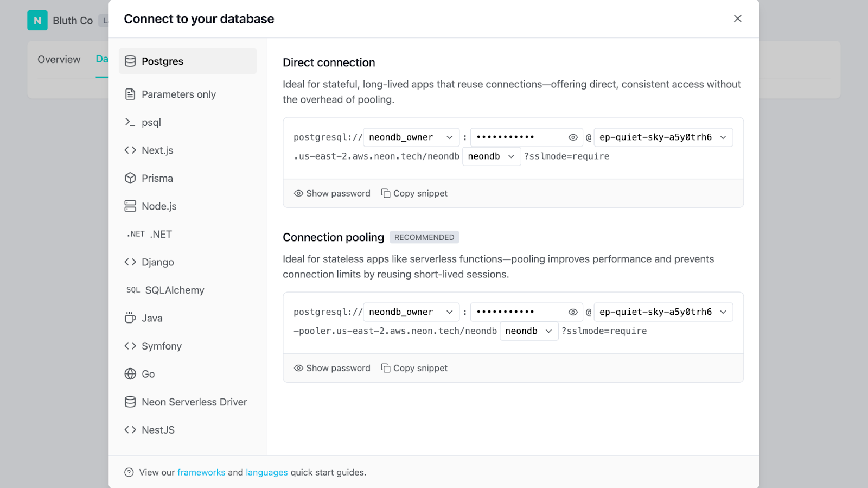The width and height of the screenshot is (868, 488).
Task: Expand neondb_owner role dropdown in Direct connection
Action: point(411,137)
